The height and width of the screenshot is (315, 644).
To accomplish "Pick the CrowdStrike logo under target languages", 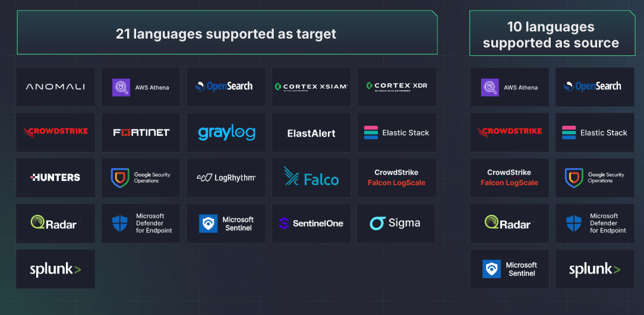I will (55, 132).
